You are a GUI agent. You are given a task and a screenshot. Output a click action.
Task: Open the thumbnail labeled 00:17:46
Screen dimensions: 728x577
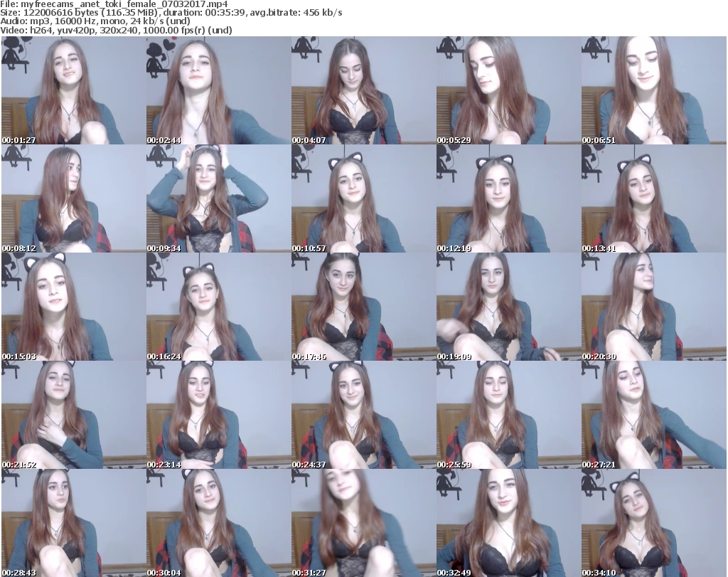click(363, 307)
